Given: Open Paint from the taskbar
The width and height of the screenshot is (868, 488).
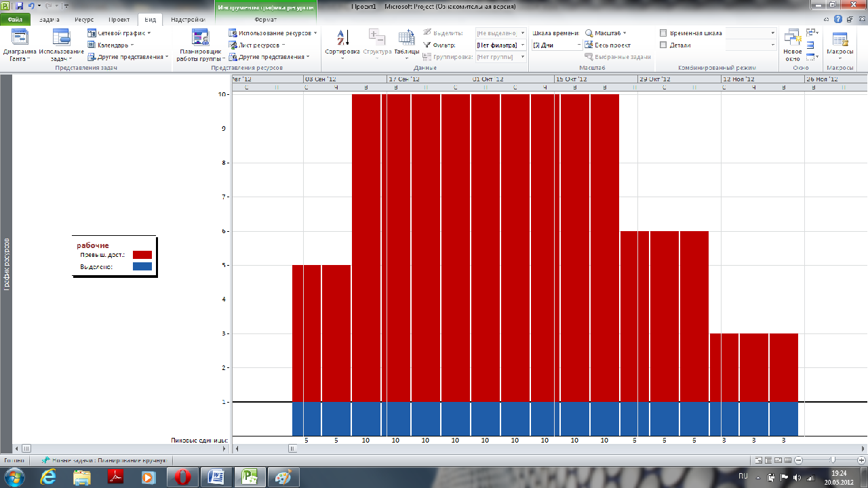Looking at the screenshot, I should pyautogui.click(x=283, y=477).
